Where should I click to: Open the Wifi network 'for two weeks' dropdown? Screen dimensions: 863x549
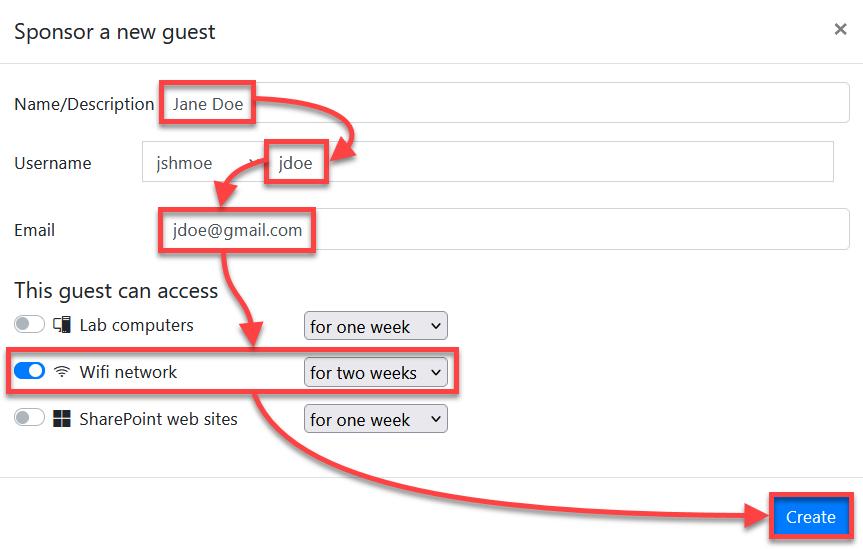(375, 372)
